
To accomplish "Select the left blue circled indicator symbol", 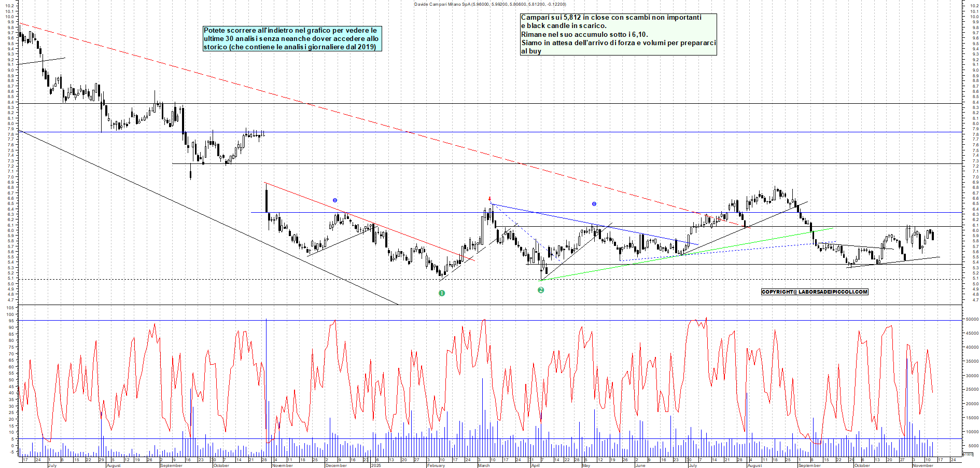I will pyautogui.click(x=334, y=199).
